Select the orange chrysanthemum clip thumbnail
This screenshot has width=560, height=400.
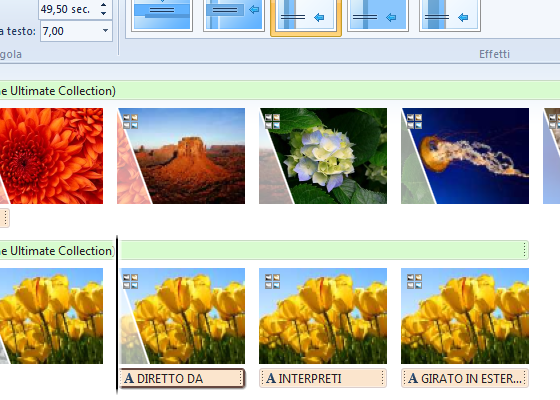coord(51,156)
